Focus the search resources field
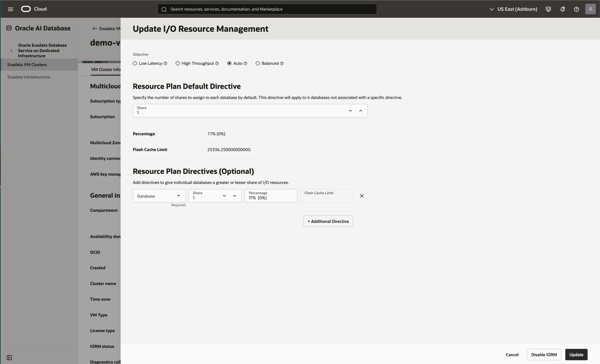 tap(267, 9)
